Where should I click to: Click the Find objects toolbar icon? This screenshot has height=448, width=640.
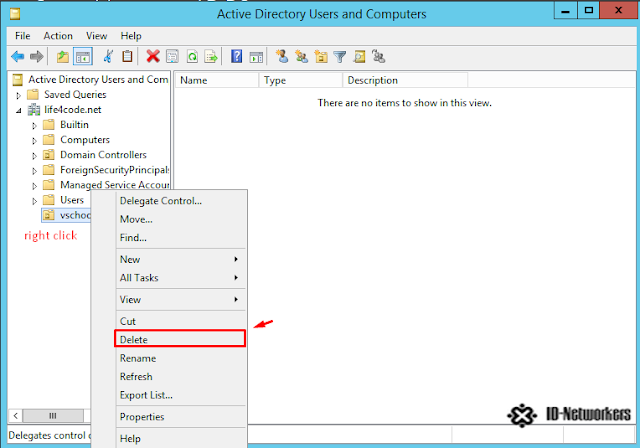[x=359, y=56]
